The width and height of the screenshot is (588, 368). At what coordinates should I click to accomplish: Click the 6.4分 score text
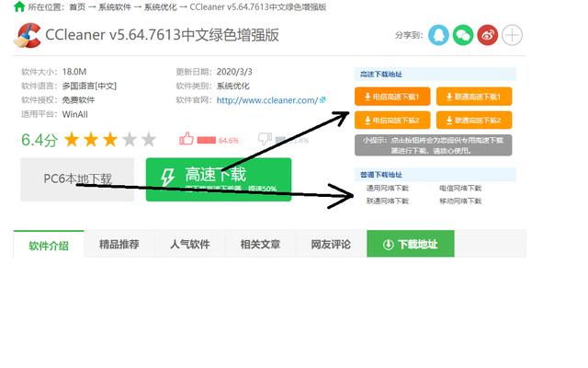click(x=40, y=140)
